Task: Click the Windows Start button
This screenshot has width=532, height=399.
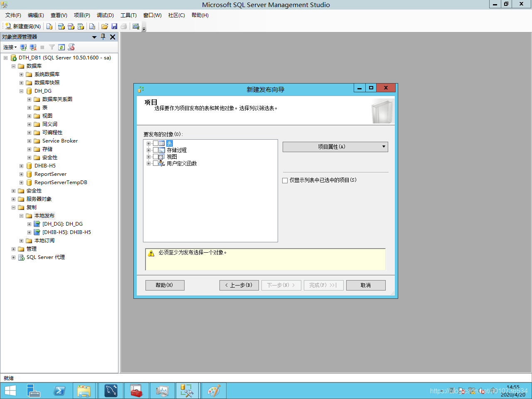Action: coord(10,391)
